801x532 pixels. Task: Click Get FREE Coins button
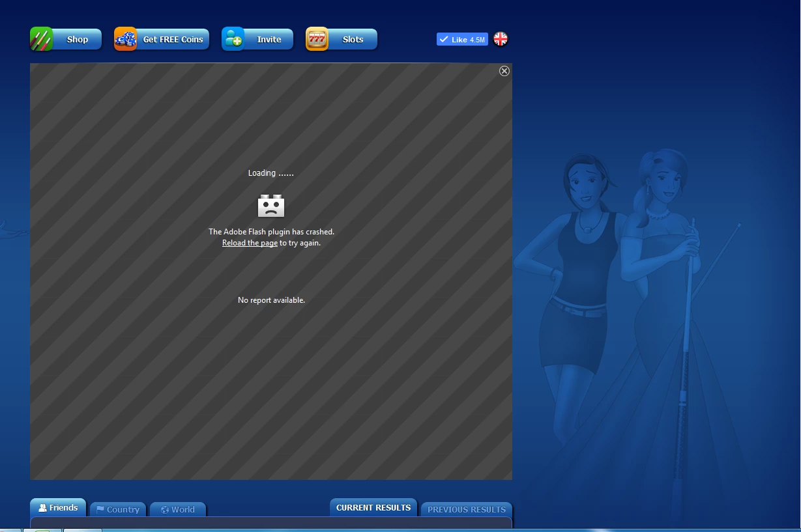tap(162, 39)
